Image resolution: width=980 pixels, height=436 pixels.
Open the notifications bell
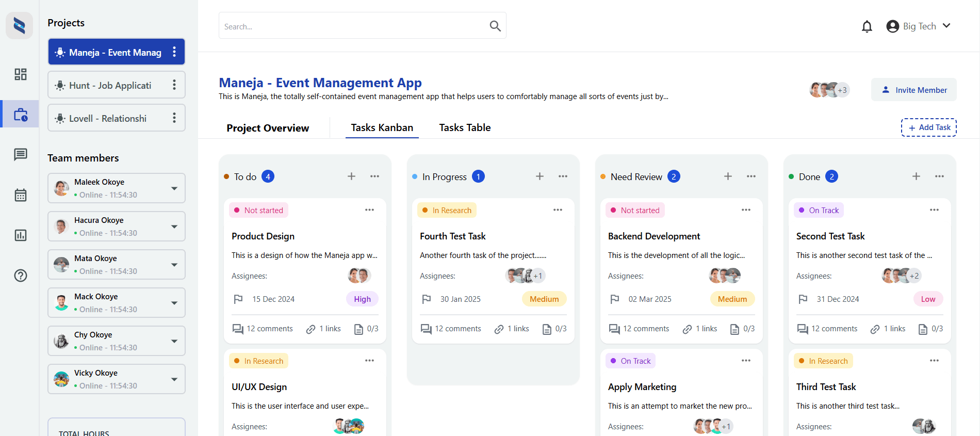point(867,26)
